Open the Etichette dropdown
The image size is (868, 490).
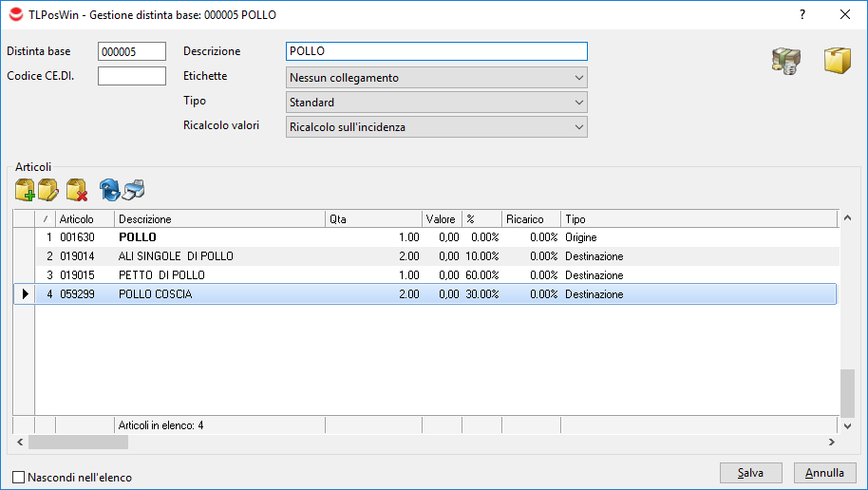click(x=436, y=78)
